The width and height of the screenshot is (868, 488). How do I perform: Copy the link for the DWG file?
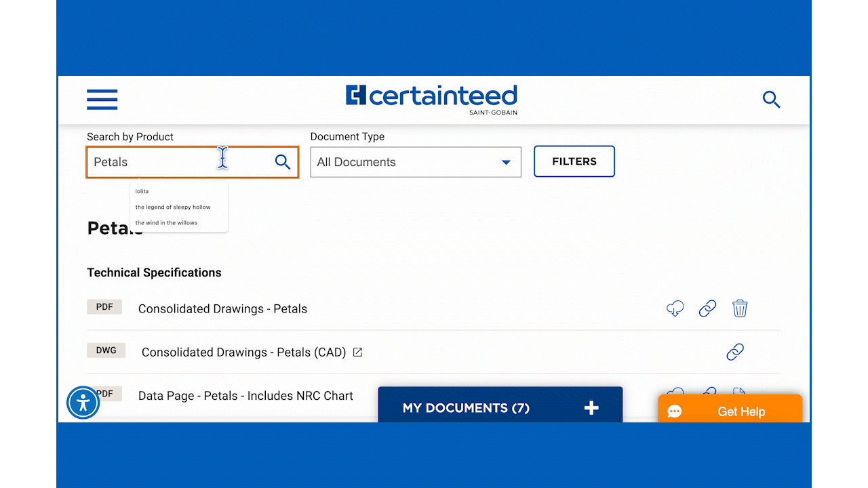(735, 352)
